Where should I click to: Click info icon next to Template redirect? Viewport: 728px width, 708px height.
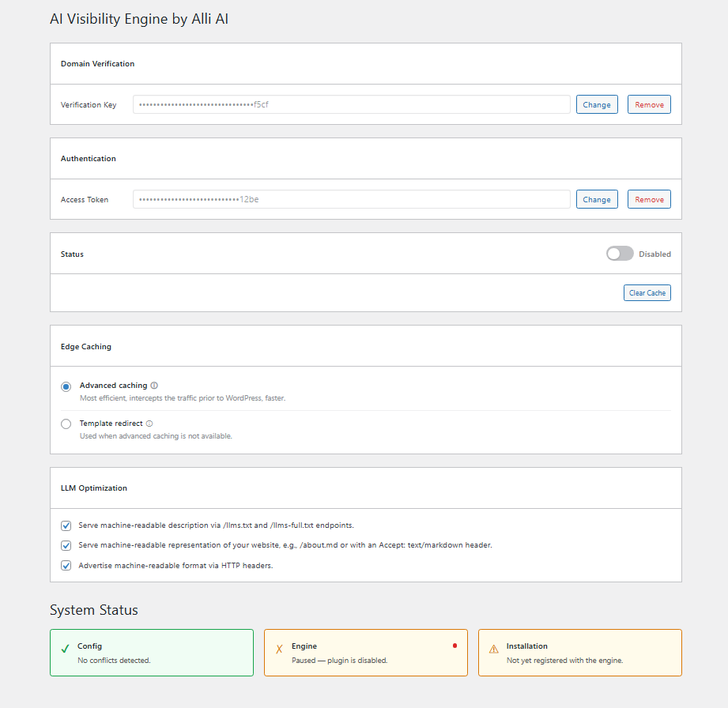coord(149,424)
